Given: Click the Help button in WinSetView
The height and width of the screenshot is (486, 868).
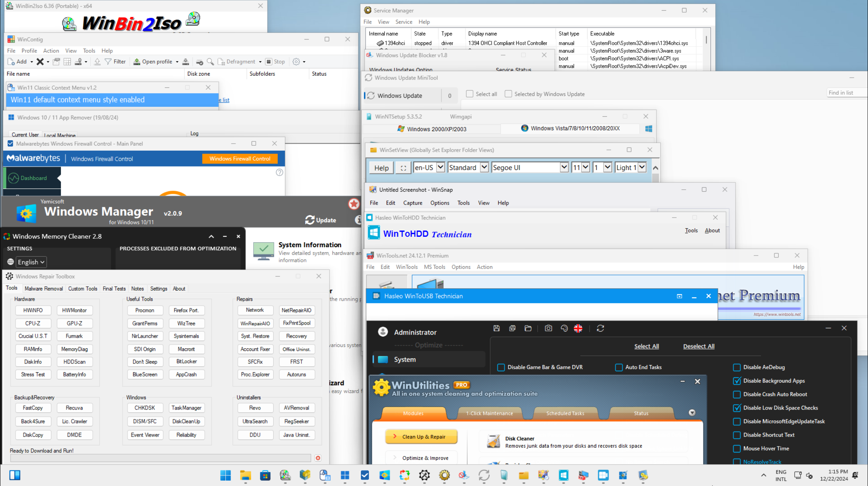Looking at the screenshot, I should click(x=381, y=168).
